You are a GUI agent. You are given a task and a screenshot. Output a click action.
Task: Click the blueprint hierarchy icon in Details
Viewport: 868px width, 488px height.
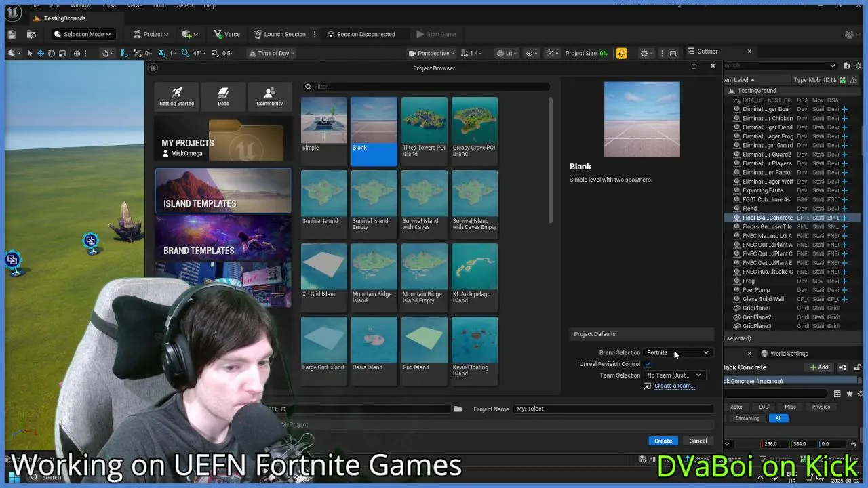tap(842, 367)
